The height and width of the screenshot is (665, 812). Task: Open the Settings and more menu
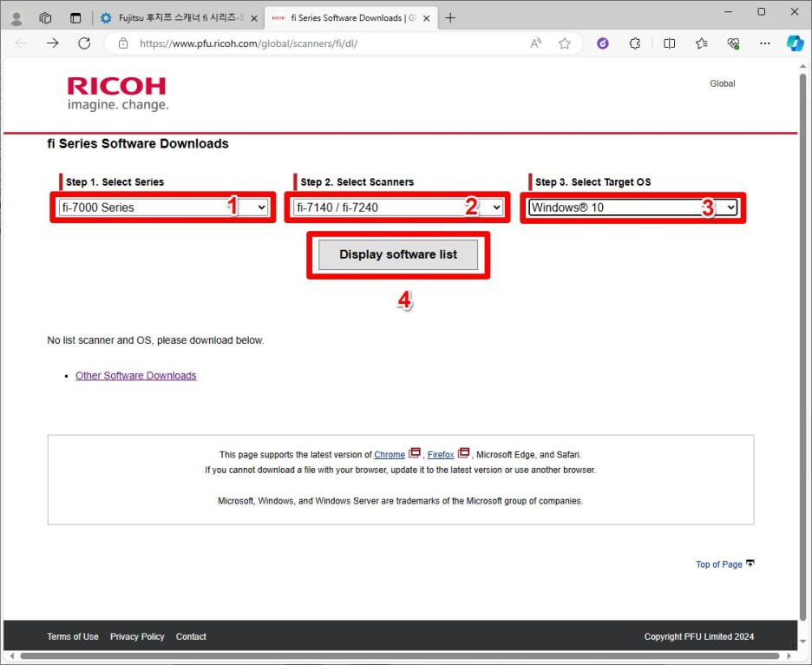coord(765,43)
